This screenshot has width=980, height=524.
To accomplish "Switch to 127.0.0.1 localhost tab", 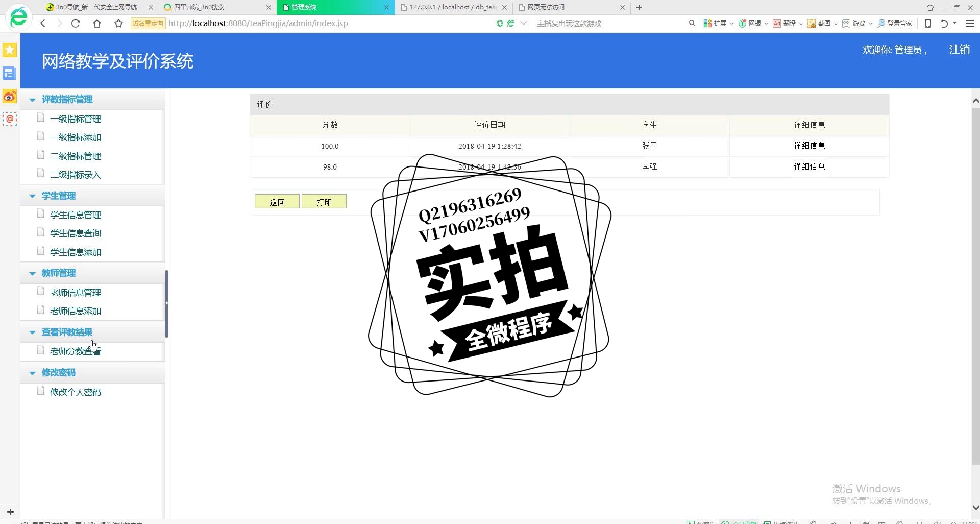I will pyautogui.click(x=453, y=7).
